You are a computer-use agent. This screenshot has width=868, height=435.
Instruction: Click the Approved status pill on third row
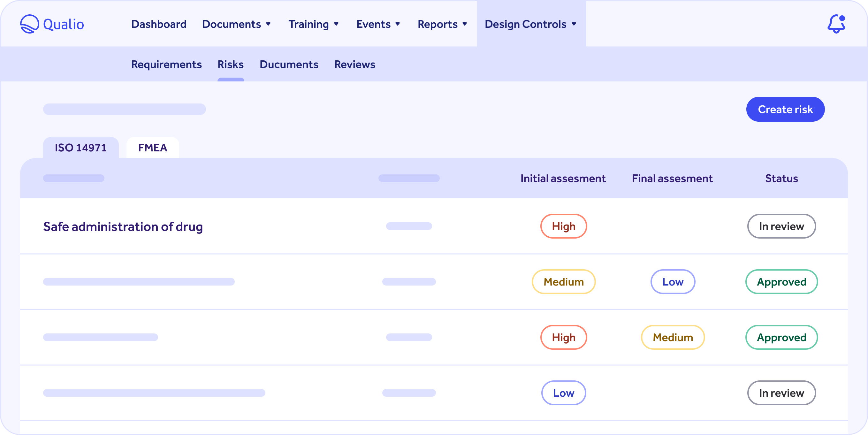click(x=781, y=337)
